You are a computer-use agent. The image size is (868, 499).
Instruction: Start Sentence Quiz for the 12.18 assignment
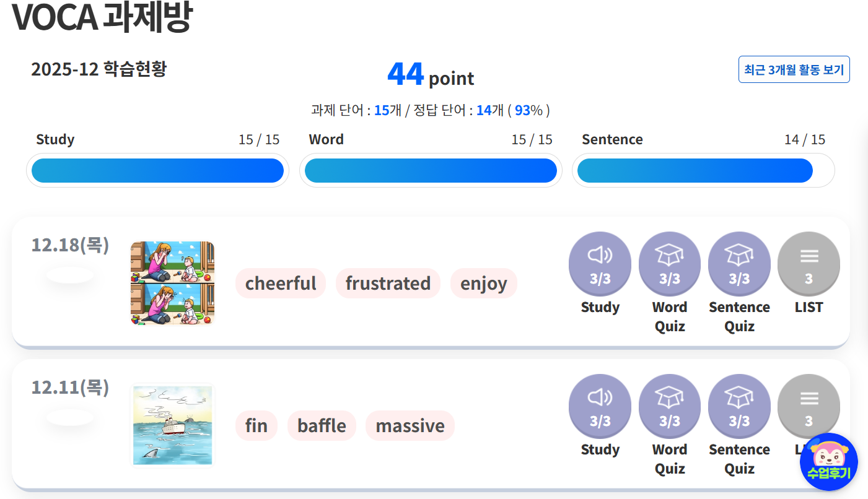739,263
